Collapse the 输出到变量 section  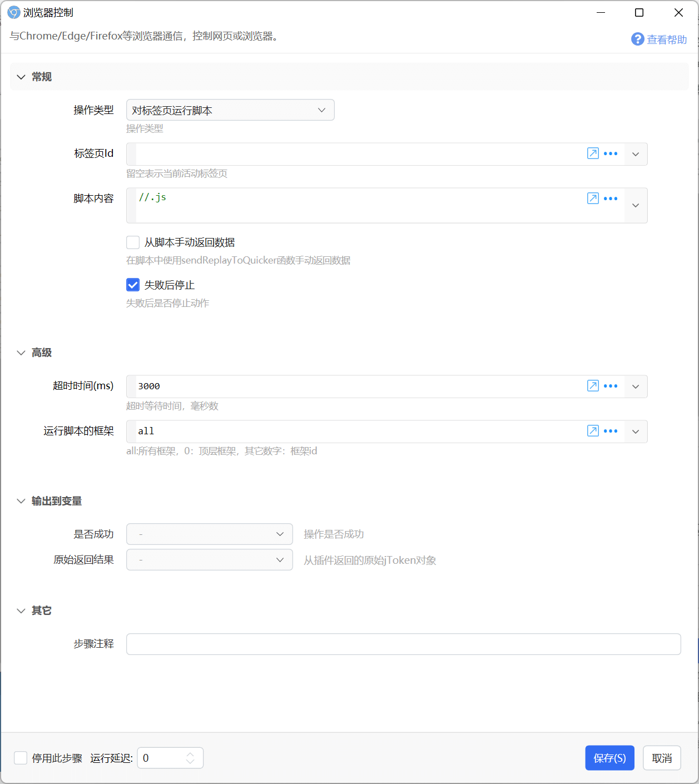pos(21,501)
